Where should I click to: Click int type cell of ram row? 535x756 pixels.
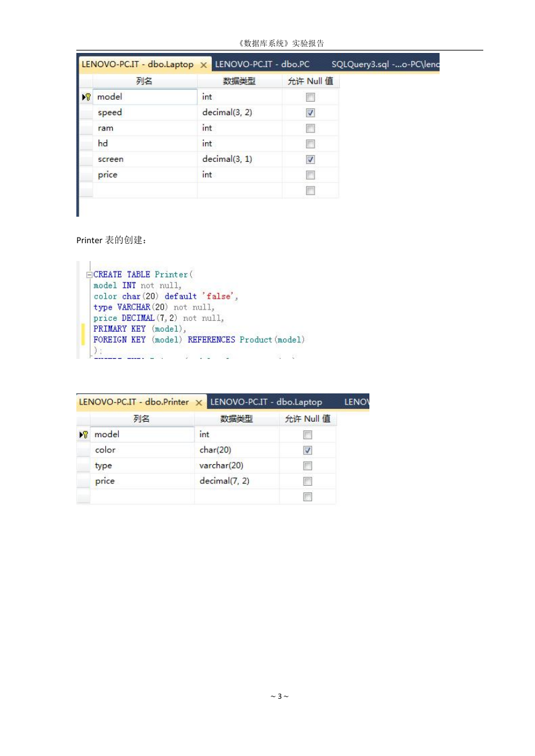click(239, 128)
